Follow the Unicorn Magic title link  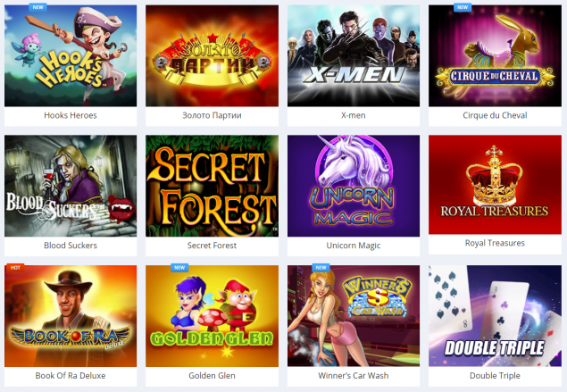click(x=354, y=246)
